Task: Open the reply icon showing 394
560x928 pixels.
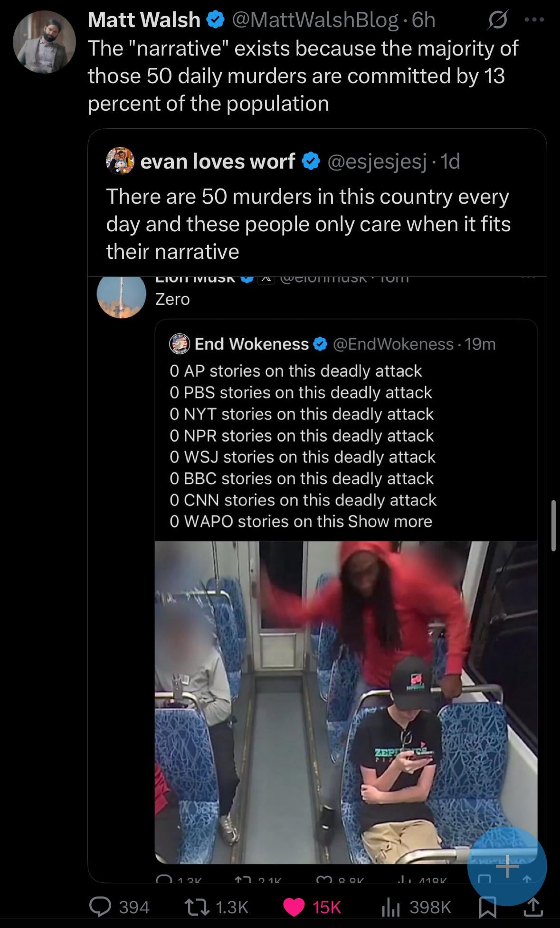Action: 100,907
